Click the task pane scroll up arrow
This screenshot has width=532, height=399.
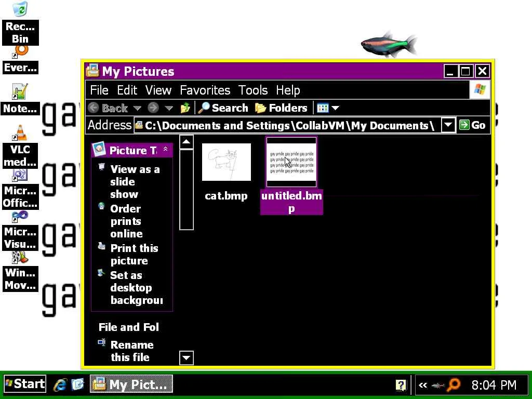[x=187, y=142]
